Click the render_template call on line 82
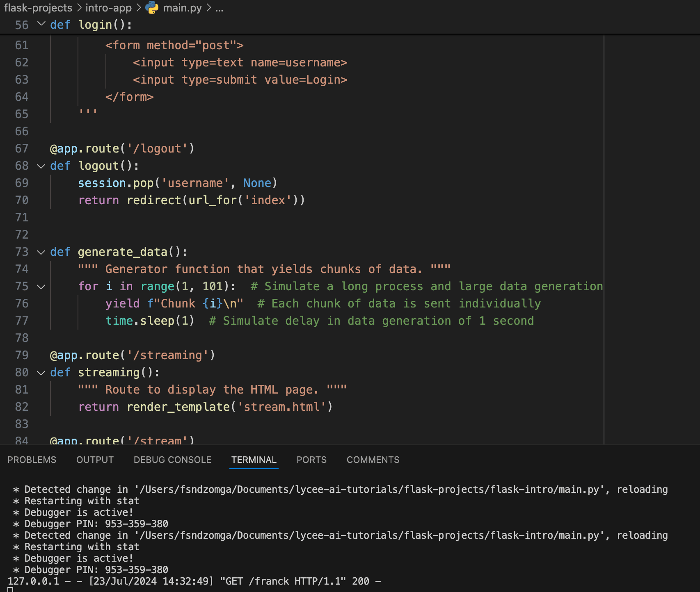 (178, 407)
